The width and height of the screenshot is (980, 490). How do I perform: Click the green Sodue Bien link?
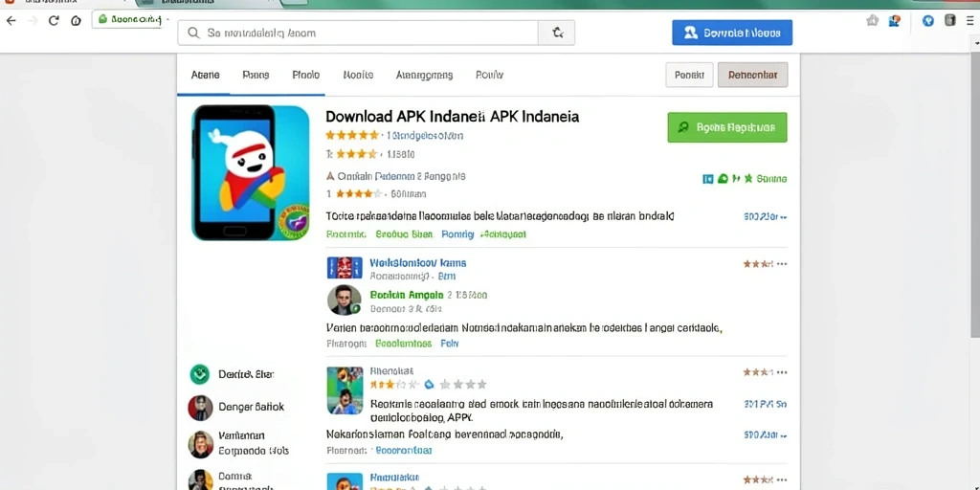click(x=404, y=234)
